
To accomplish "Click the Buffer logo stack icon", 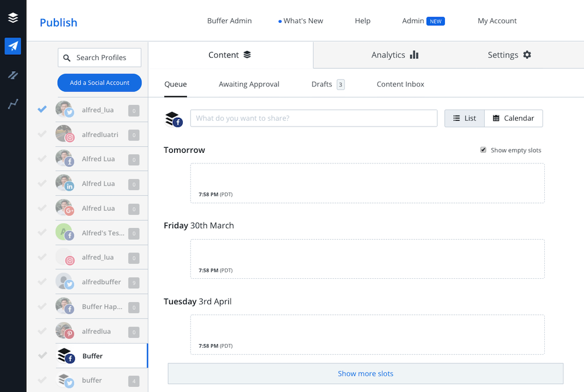I will [x=13, y=17].
